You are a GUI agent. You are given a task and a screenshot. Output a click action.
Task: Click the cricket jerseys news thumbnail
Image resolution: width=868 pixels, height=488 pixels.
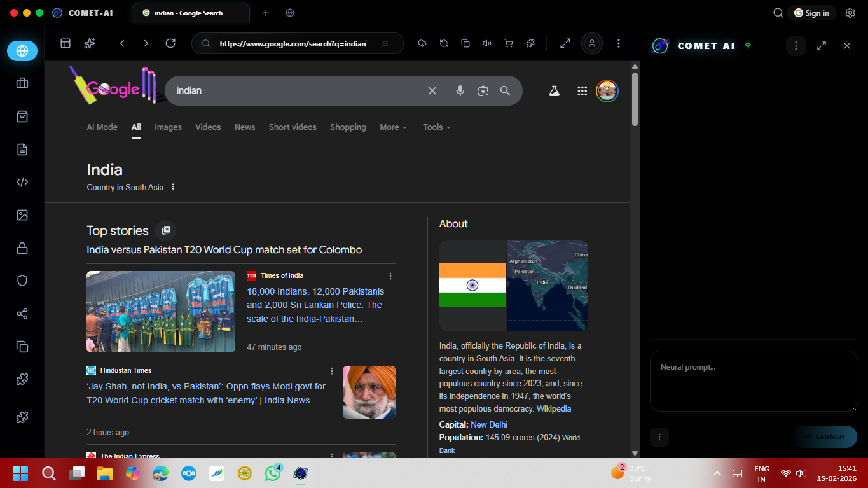pyautogui.click(x=161, y=312)
